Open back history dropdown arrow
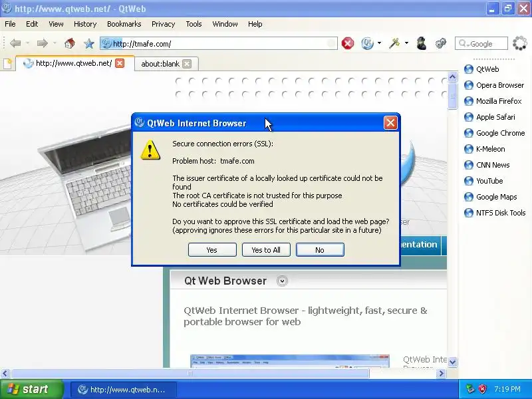 (28, 43)
